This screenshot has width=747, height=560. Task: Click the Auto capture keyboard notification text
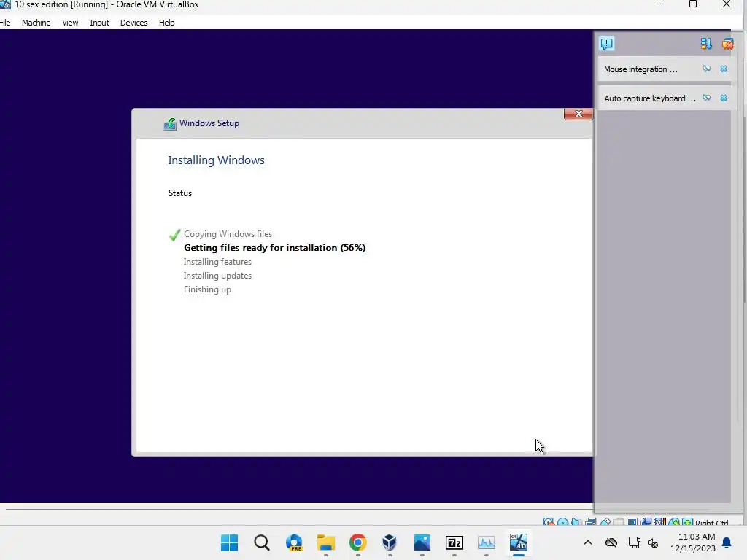tap(650, 98)
